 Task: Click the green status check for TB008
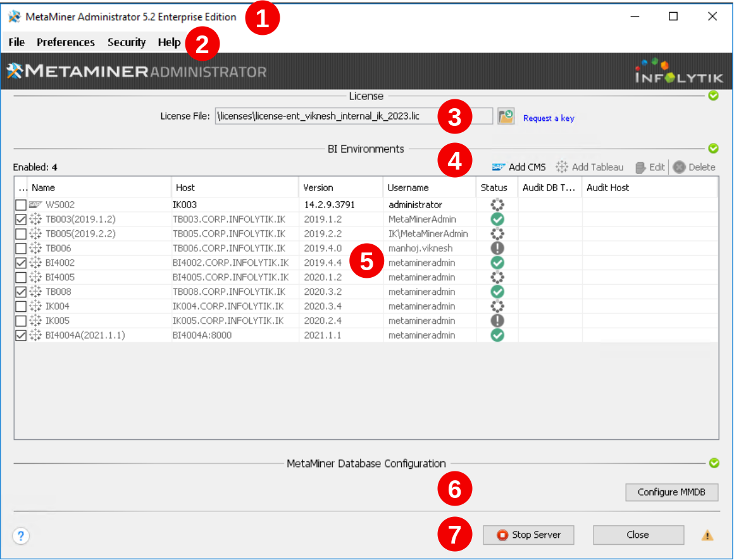(497, 292)
